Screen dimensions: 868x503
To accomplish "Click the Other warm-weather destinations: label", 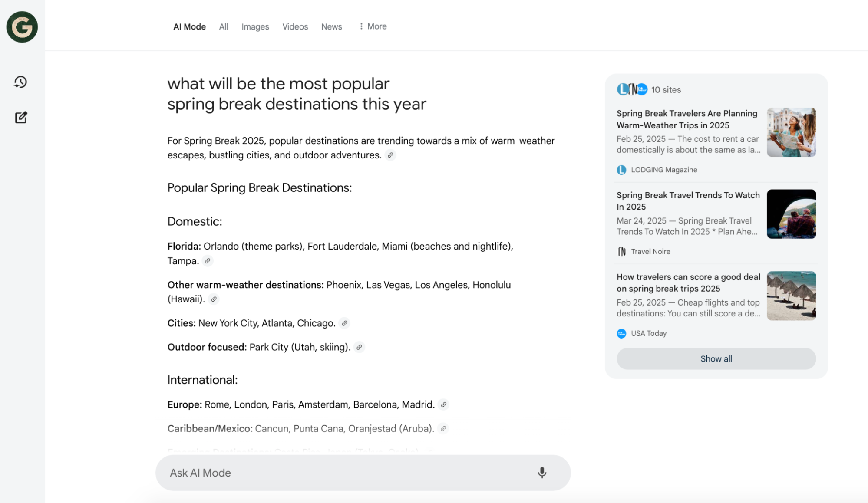I will pos(246,285).
